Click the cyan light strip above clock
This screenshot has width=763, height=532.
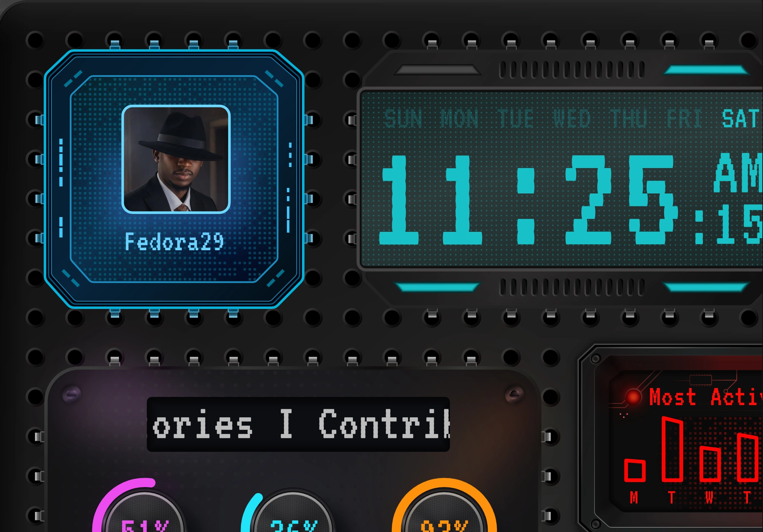706,70
